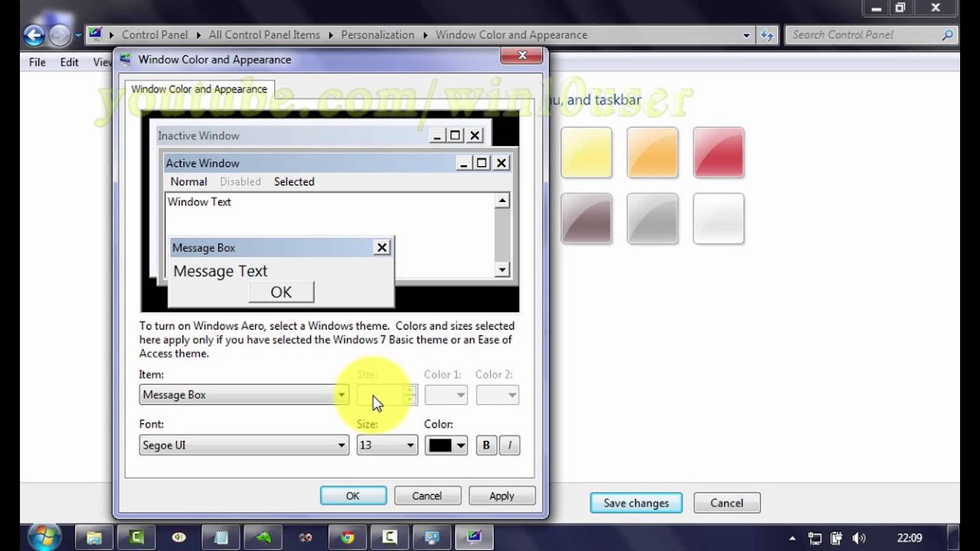Image resolution: width=980 pixels, height=551 pixels.
Task: Toggle Bold font style button
Action: [x=486, y=445]
